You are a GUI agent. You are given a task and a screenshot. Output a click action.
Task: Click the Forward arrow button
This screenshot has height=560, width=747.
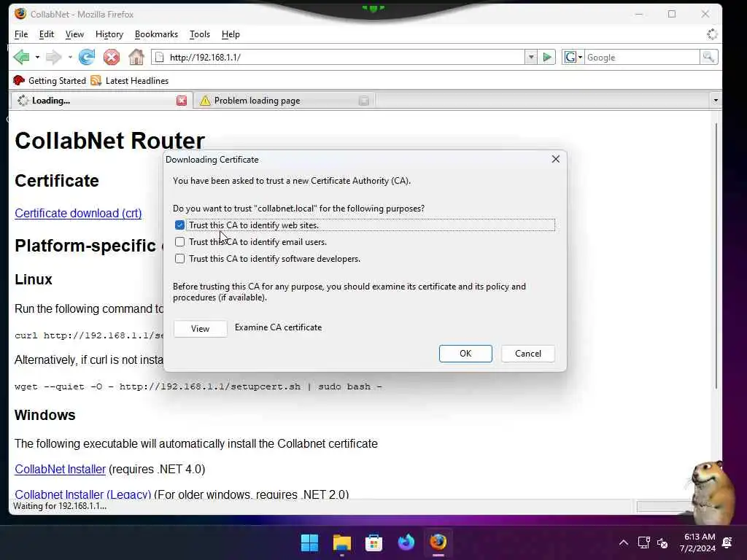click(x=53, y=57)
